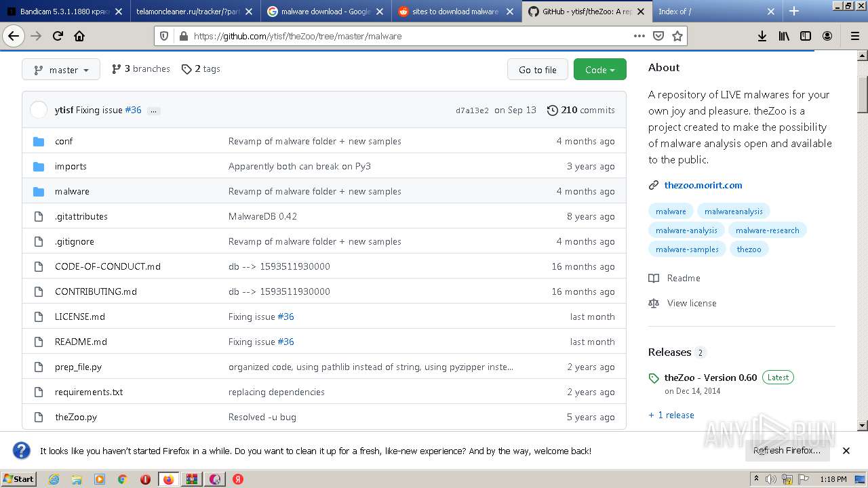
Task: Expand the master branch dropdown
Action: [61, 69]
